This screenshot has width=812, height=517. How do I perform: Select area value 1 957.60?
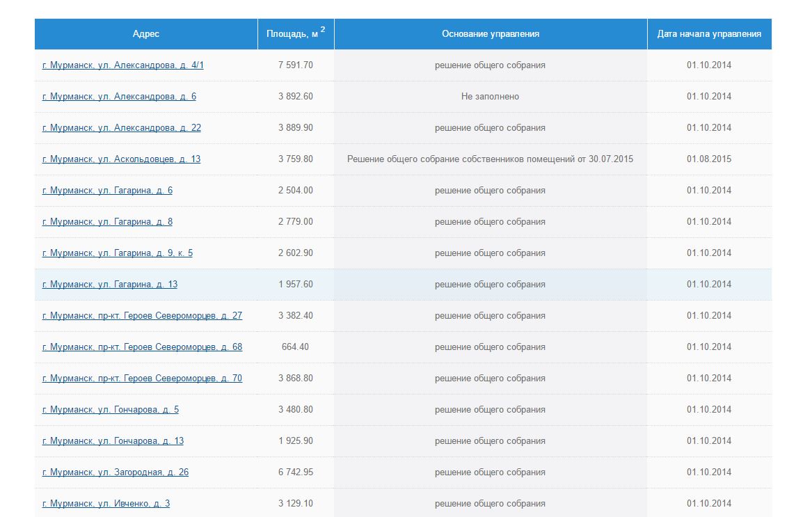(x=296, y=285)
